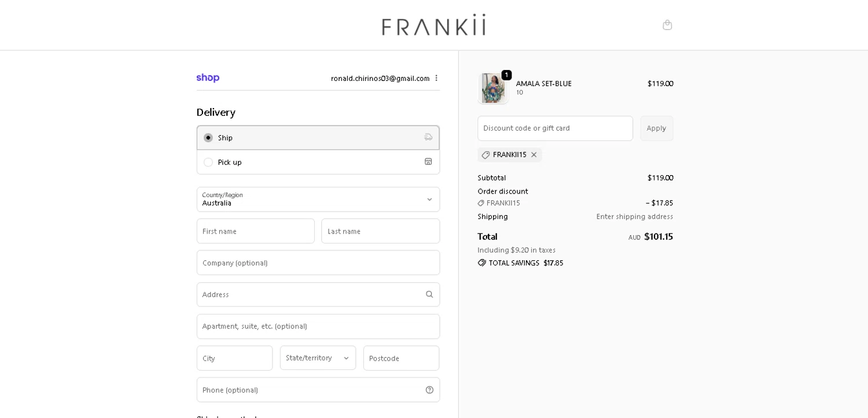Focus the Apartment, suite, etc. field
868x418 pixels.
tap(318, 326)
